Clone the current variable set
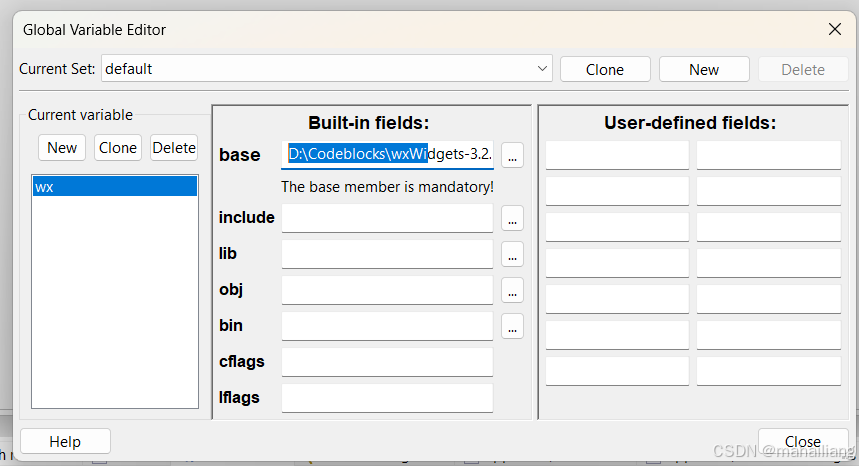Screen dimensions: 859x466 click(x=605, y=70)
